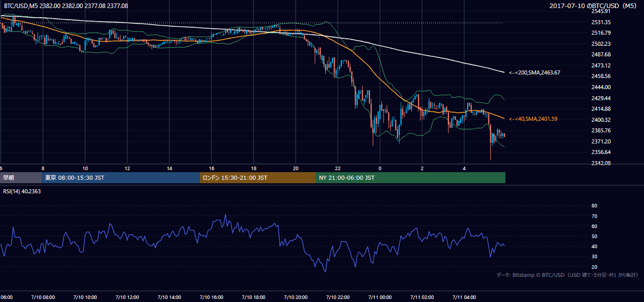Click hour label 8 on price chart axis
The width and height of the screenshot is (644, 302).
click(43, 168)
